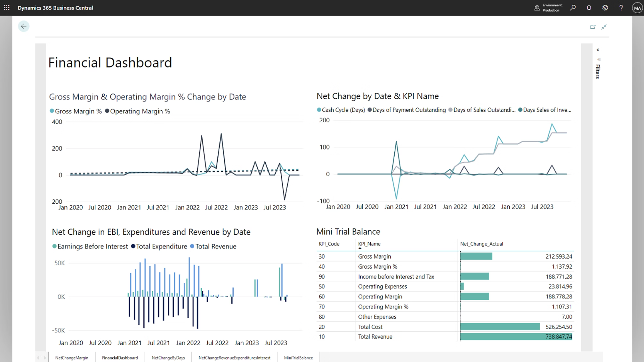Click the help question mark icon

pyautogui.click(x=620, y=8)
